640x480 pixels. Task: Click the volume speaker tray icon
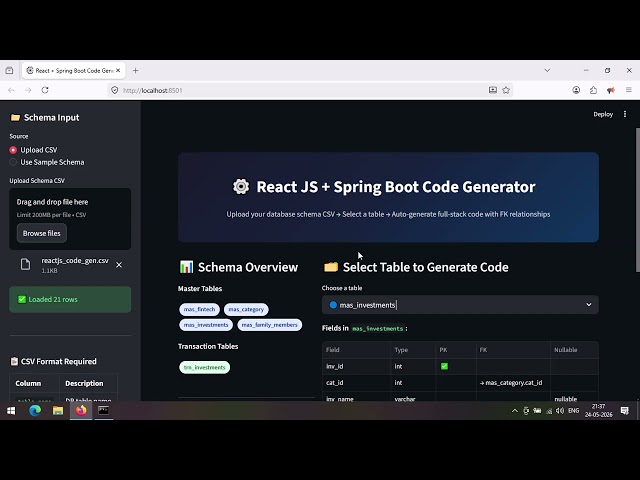coord(560,411)
